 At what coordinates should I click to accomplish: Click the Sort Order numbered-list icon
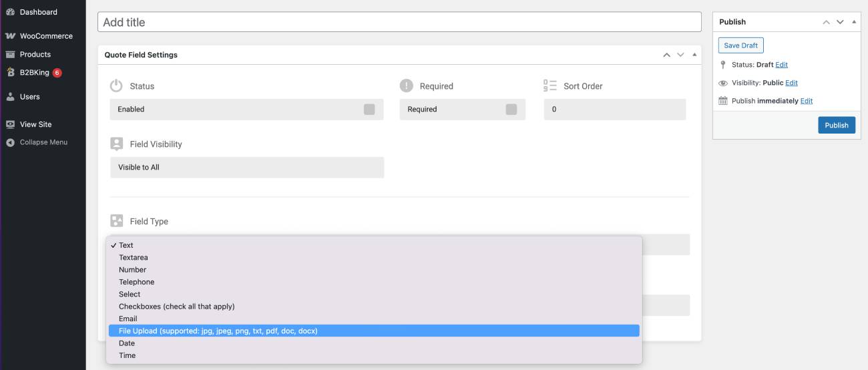pos(550,85)
